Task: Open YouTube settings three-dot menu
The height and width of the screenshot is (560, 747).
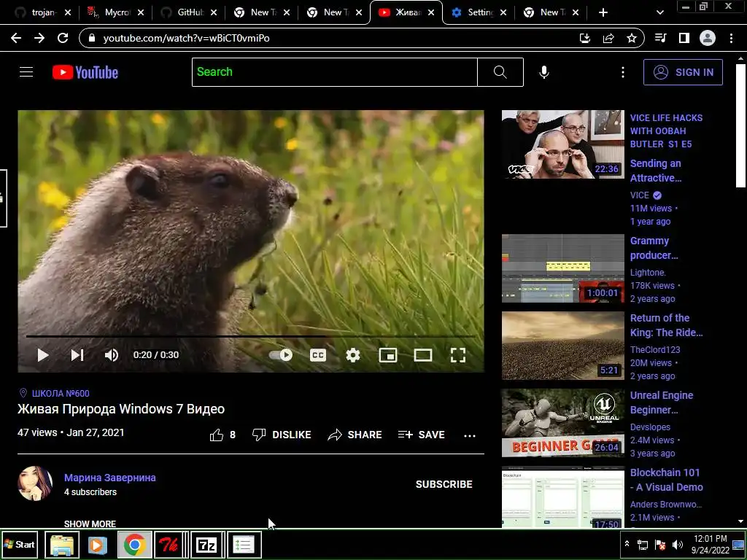Action: click(622, 72)
